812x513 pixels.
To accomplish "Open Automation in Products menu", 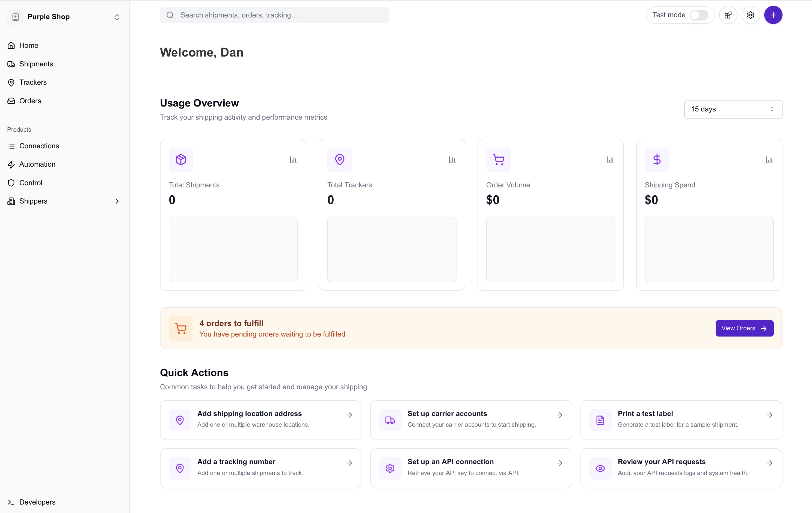I will pos(37,164).
